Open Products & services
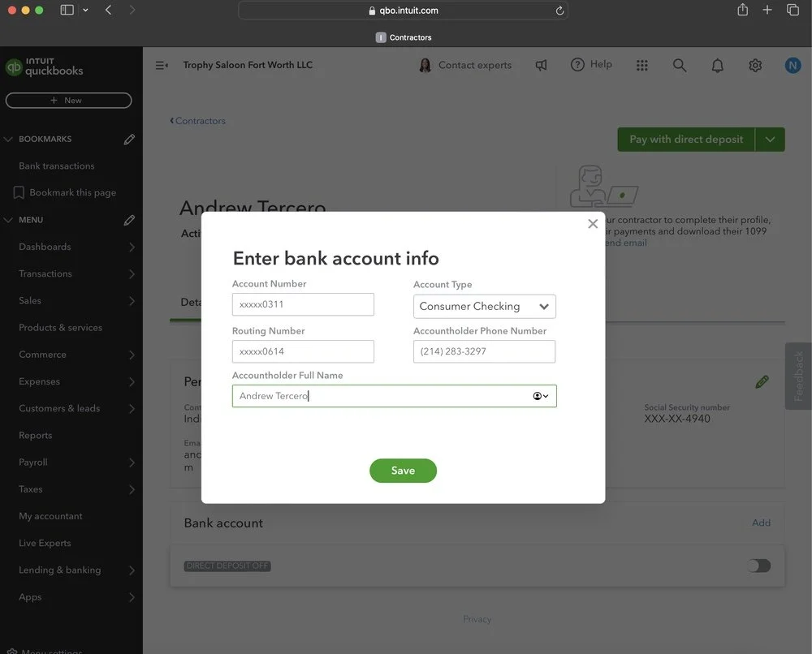Image resolution: width=812 pixels, height=654 pixels. pyautogui.click(x=60, y=328)
